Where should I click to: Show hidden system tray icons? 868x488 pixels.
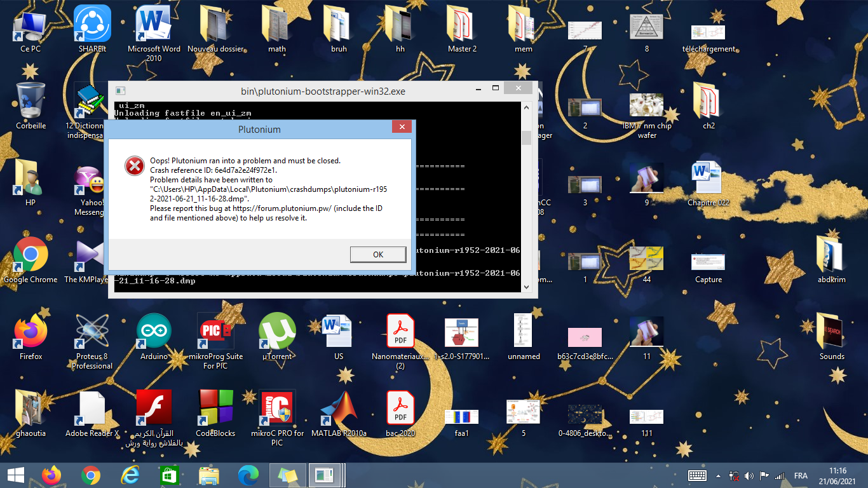(718, 476)
